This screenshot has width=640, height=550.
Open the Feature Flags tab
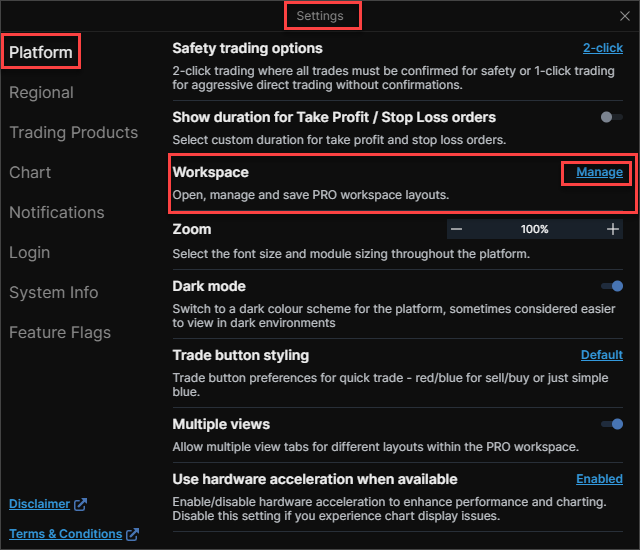pyautogui.click(x=59, y=333)
